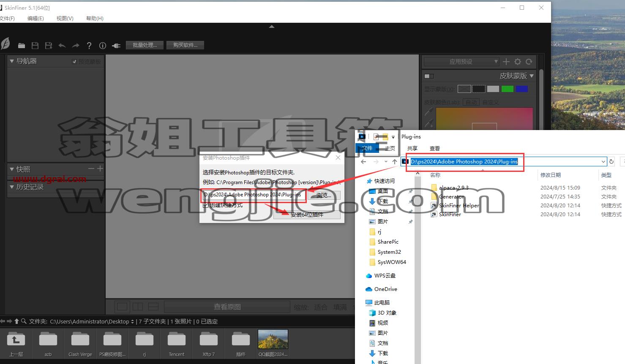Image resolution: width=625 pixels, height=364 pixels.
Task: Open Explorer address bar history dropdown
Action: pos(603,162)
